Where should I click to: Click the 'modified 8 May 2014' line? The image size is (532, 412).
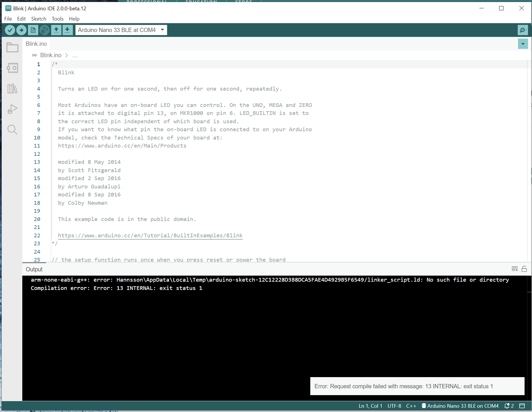(x=89, y=162)
